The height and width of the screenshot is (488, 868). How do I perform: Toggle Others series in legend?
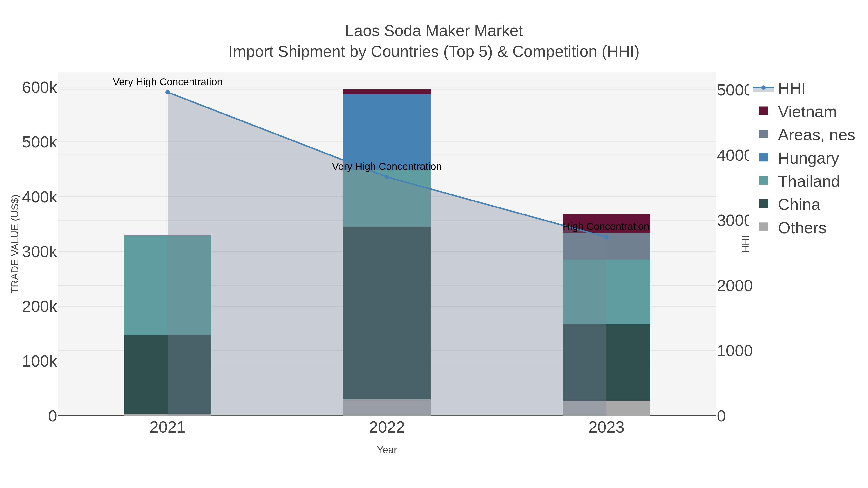coord(793,228)
